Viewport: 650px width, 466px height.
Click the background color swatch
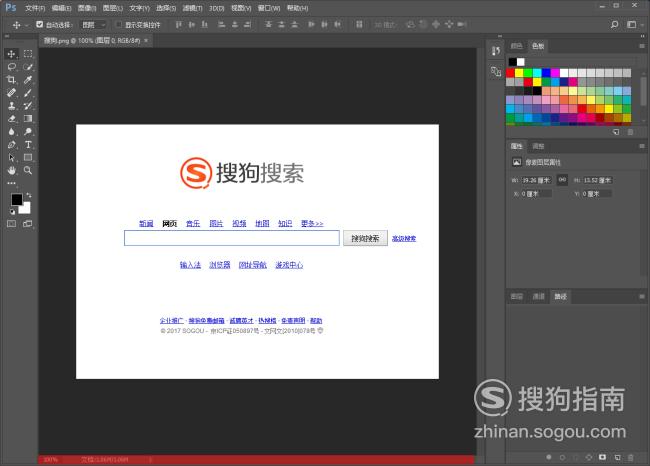(x=26, y=208)
